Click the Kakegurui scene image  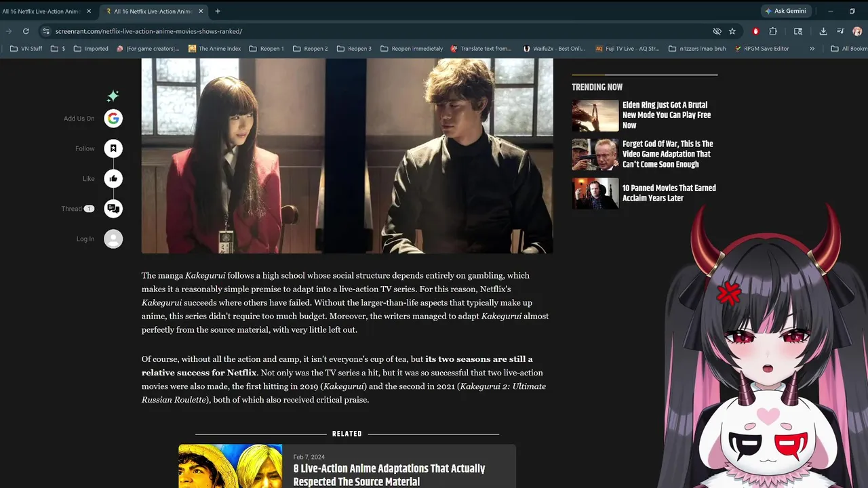[347, 156]
